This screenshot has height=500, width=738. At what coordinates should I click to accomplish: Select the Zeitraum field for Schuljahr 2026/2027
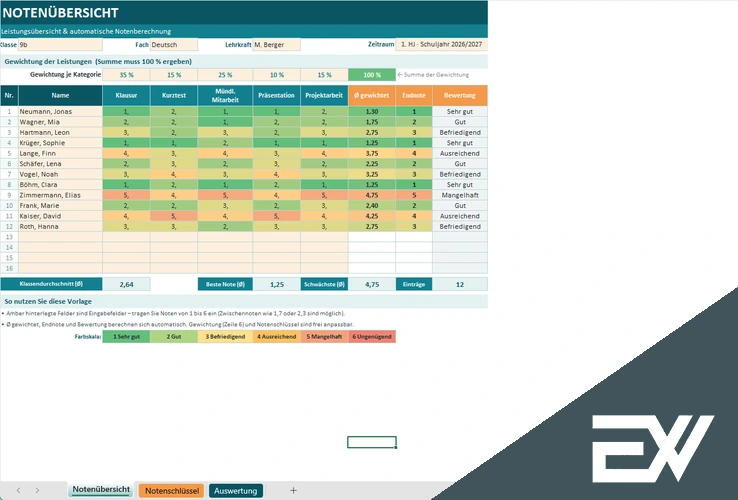click(441, 44)
